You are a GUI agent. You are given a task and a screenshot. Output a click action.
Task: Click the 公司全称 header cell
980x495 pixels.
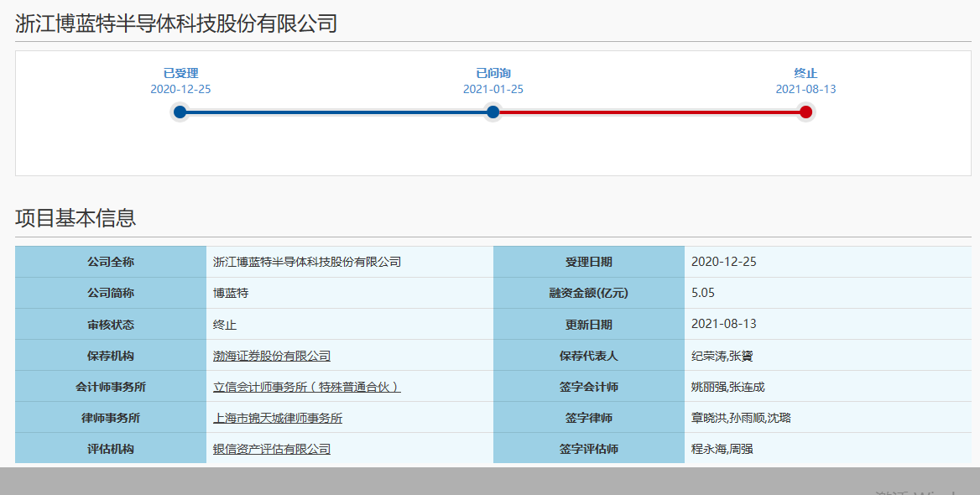tap(111, 262)
